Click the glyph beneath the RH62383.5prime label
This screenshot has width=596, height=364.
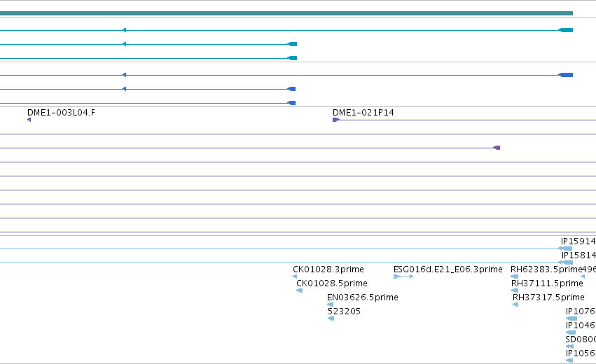[x=514, y=276]
